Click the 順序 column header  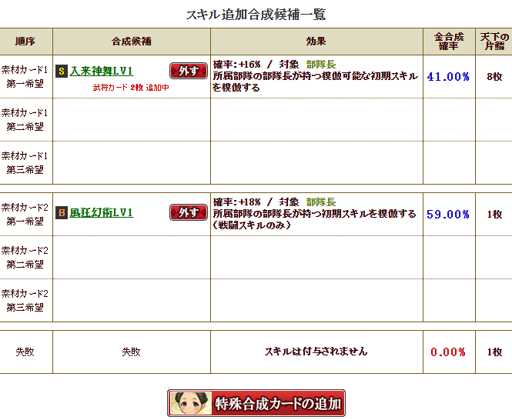(25, 42)
